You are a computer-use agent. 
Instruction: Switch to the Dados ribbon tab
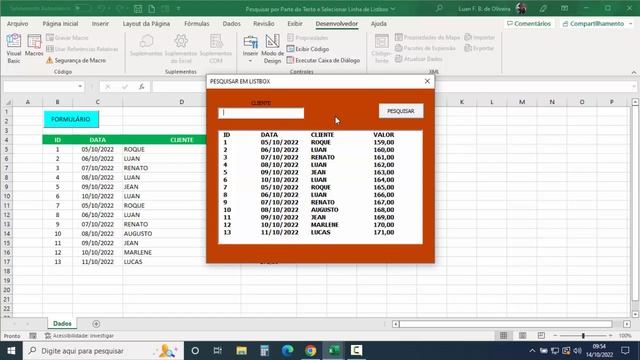[231, 24]
